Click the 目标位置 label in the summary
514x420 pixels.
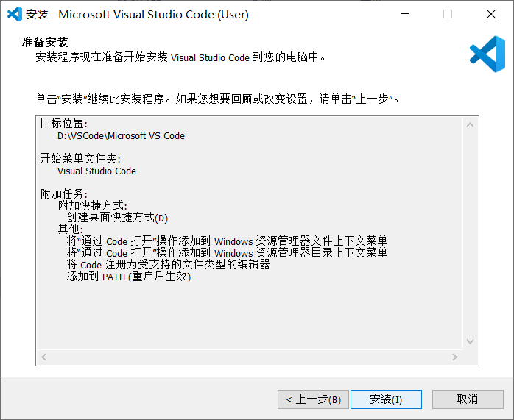[64, 124]
